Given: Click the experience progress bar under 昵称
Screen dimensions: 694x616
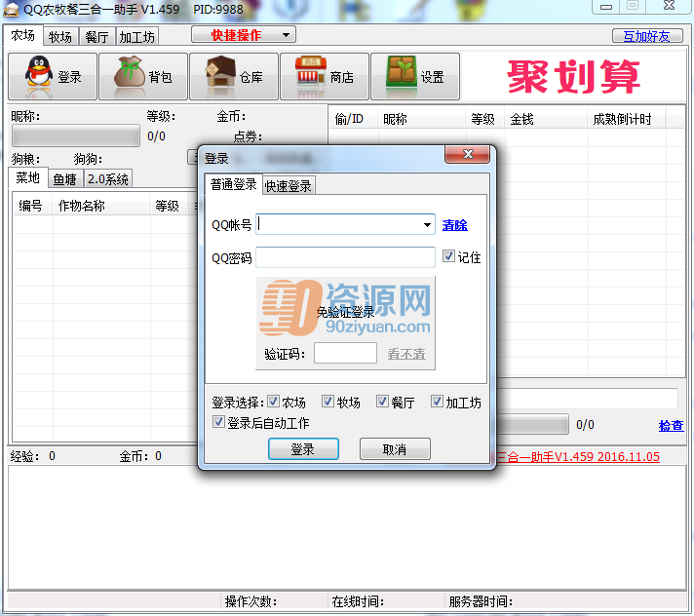Looking at the screenshot, I should click(x=76, y=135).
